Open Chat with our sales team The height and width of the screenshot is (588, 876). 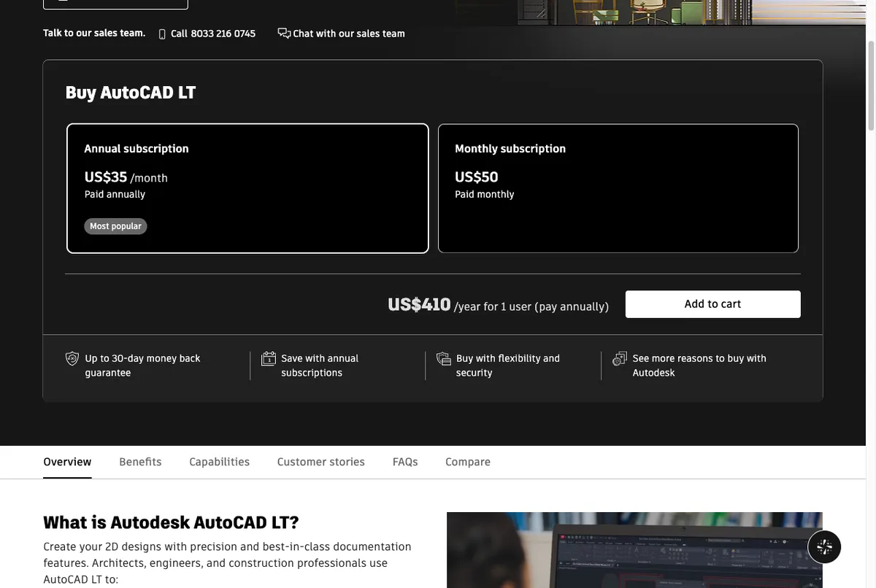349,34
